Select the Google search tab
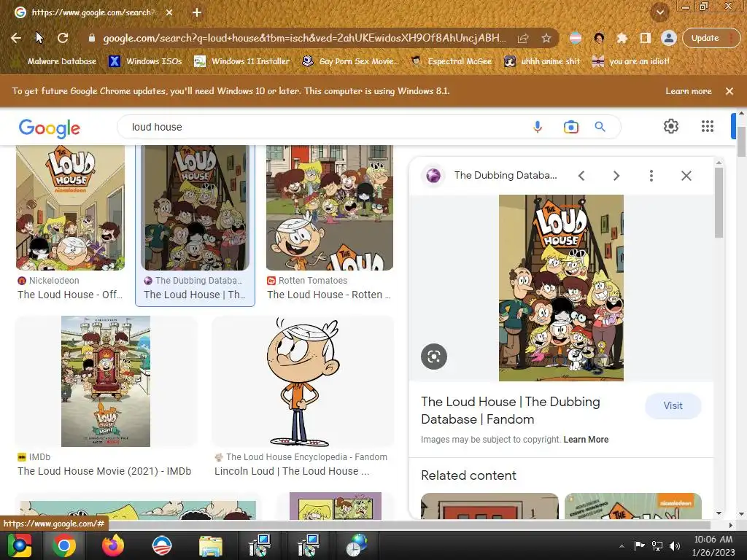This screenshot has width=747, height=560. click(93, 12)
